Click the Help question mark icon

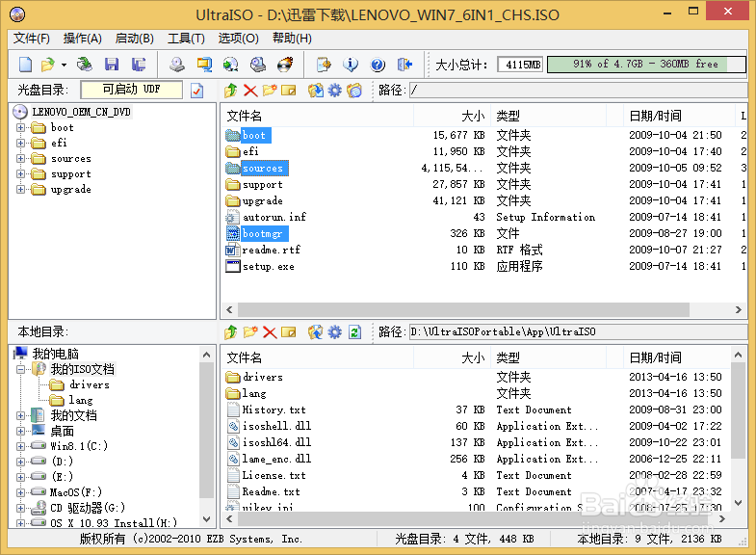pos(378,65)
